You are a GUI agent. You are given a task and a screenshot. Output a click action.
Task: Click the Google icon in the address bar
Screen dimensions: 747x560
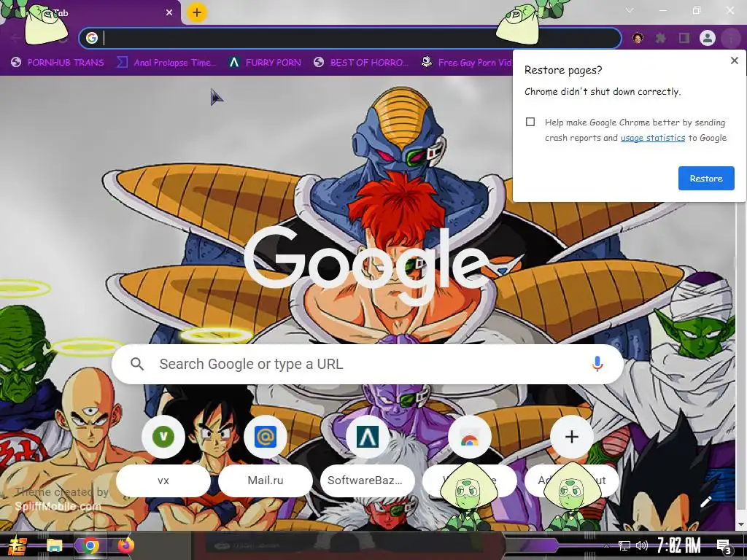point(92,38)
